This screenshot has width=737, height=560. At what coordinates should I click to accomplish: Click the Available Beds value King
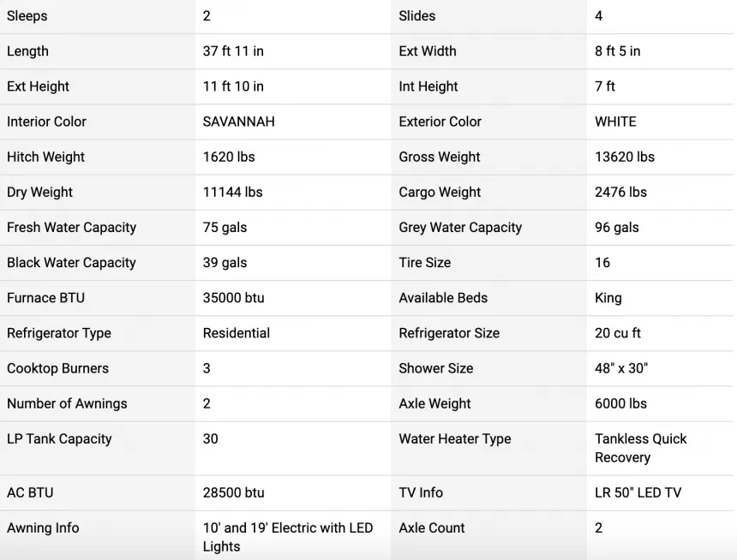coord(608,298)
